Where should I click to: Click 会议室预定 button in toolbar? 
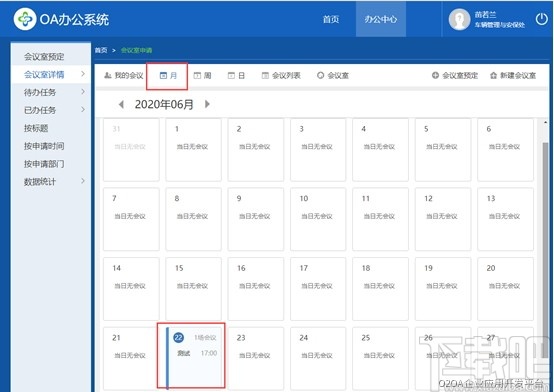(x=455, y=75)
